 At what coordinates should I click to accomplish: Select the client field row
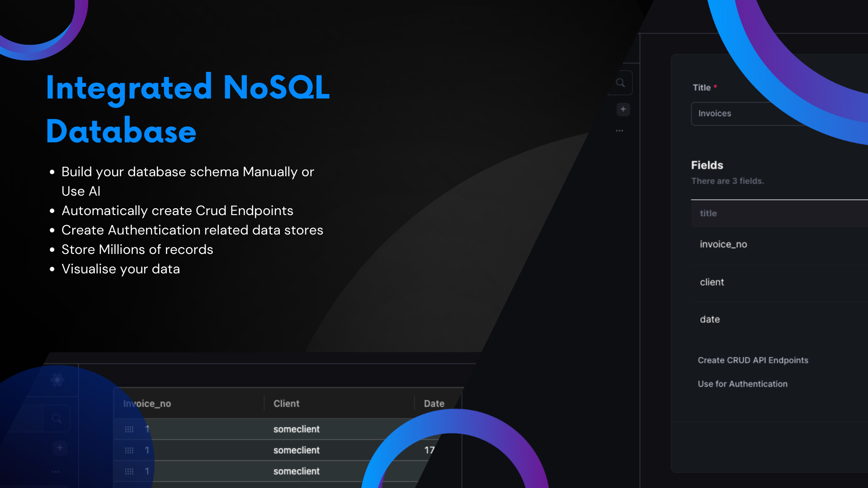click(x=712, y=282)
